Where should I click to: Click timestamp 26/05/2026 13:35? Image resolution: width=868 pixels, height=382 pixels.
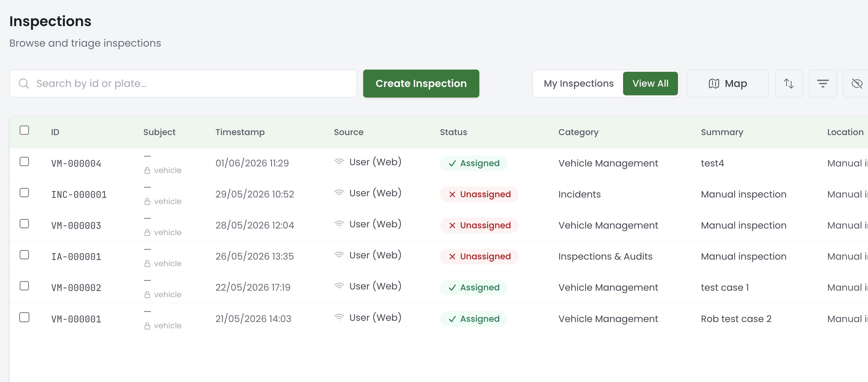coord(254,256)
